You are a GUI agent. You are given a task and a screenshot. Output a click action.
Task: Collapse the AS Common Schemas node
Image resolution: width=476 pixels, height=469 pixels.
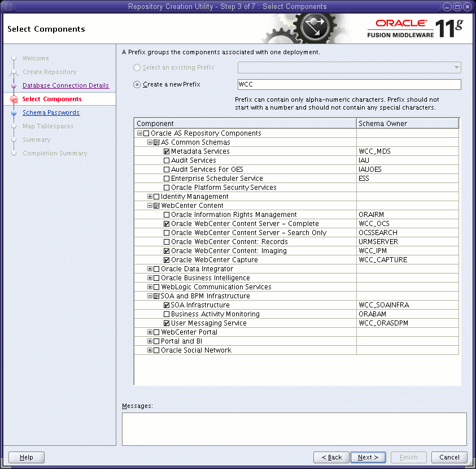[150, 142]
